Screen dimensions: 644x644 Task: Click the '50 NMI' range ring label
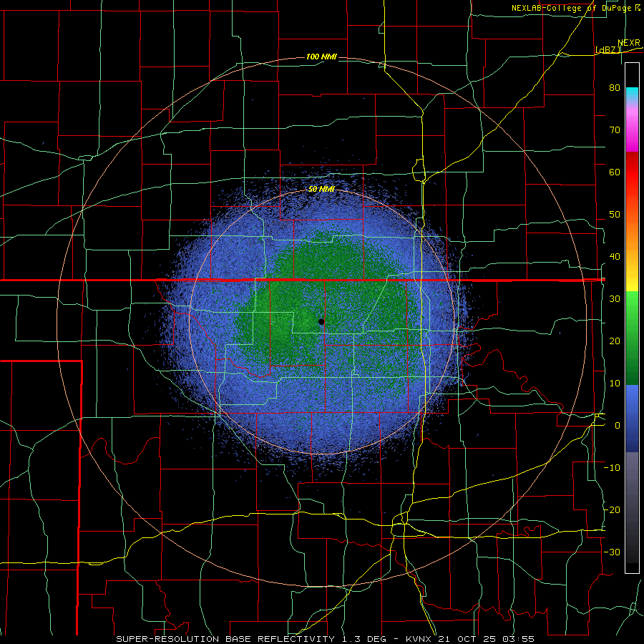(x=321, y=189)
